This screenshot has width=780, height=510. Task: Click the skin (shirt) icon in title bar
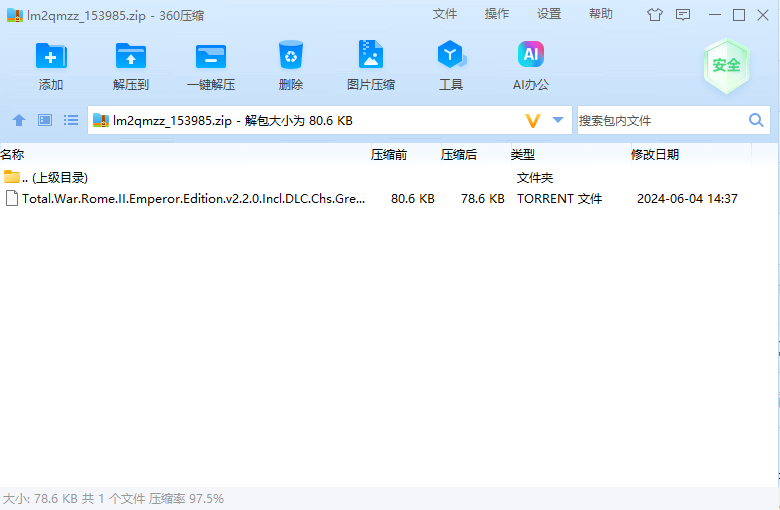click(x=655, y=15)
